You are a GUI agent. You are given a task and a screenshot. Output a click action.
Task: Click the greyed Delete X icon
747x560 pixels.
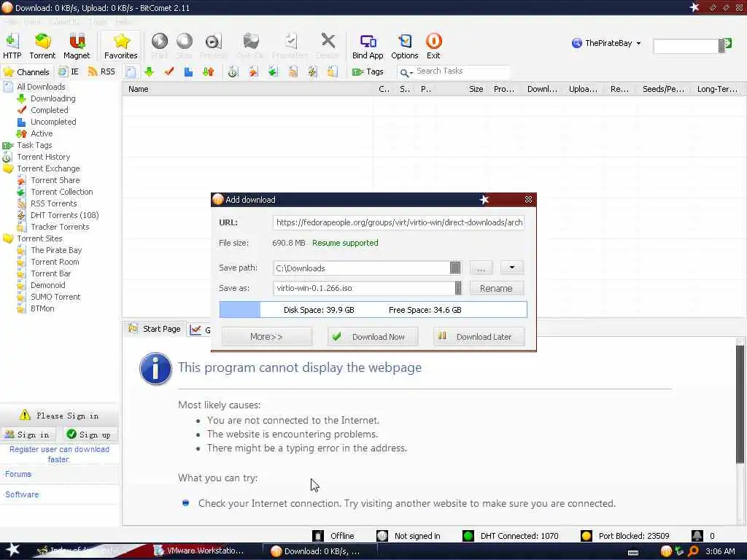[x=328, y=46]
